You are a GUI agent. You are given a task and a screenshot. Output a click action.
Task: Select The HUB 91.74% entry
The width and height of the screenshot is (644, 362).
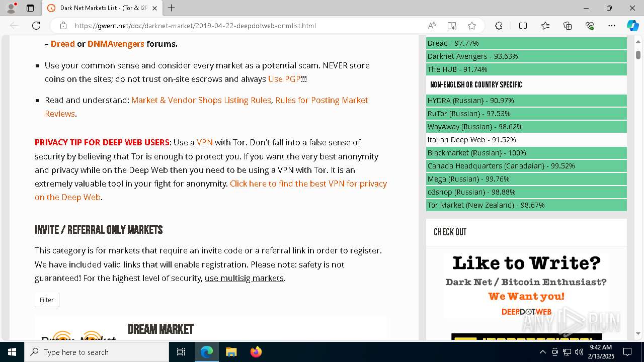click(x=526, y=69)
